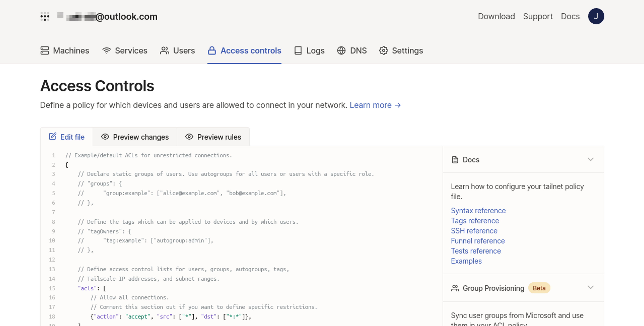Screen dimensions: 644x326
Task: Click the Users people icon
Action: click(x=164, y=51)
